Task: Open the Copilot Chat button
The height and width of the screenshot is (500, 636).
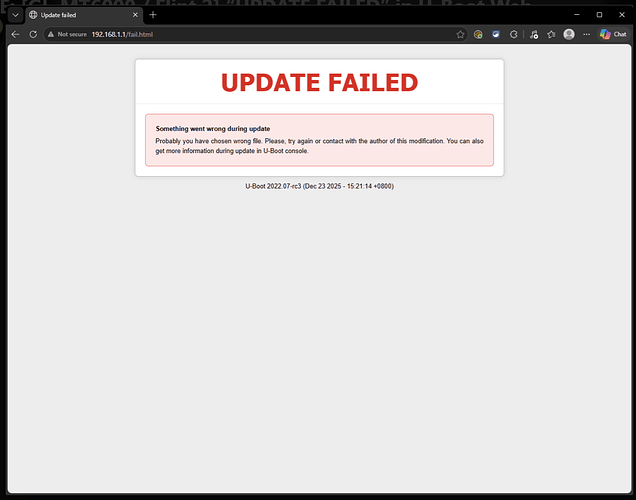Action: point(613,34)
